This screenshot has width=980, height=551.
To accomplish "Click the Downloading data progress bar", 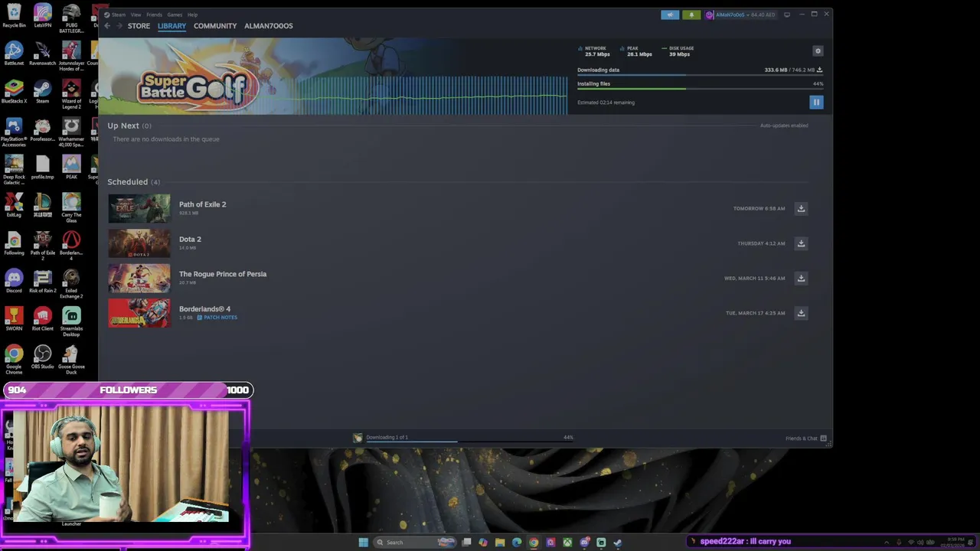I will [x=700, y=75].
